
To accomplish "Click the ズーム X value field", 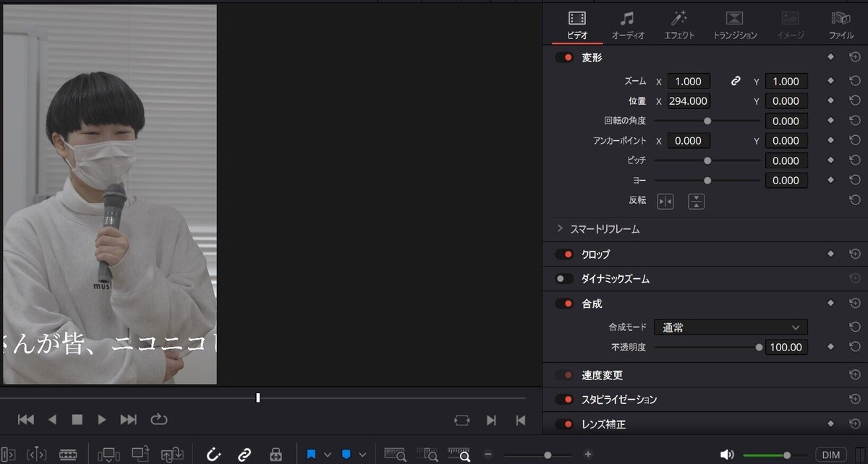I will tap(688, 82).
